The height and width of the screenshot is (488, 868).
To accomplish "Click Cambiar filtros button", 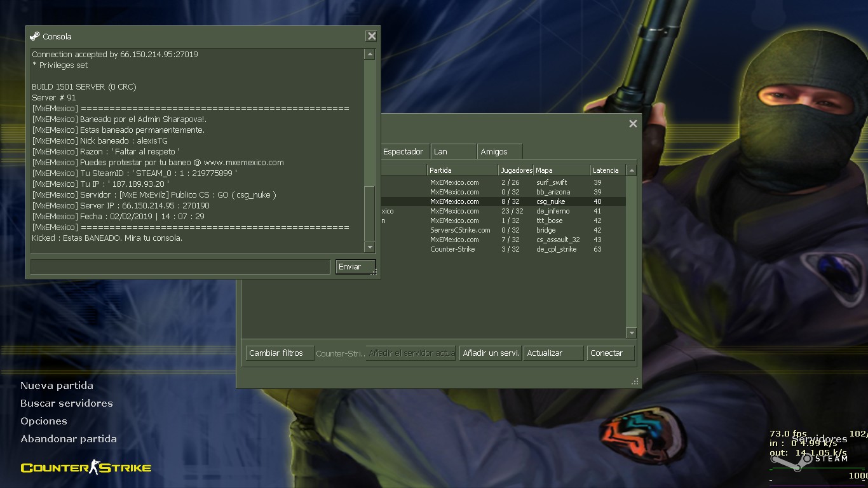I will (280, 353).
